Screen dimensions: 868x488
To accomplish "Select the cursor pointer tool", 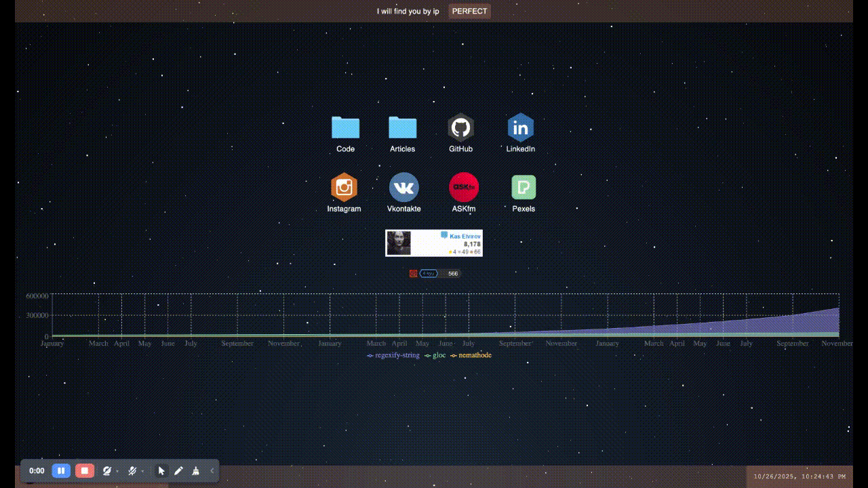I will pos(161,470).
